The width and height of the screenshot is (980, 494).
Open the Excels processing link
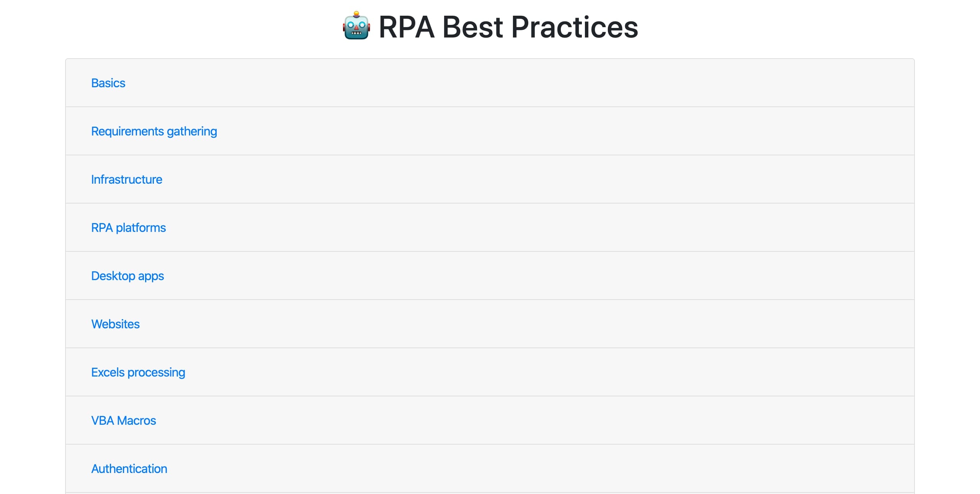[x=138, y=372]
